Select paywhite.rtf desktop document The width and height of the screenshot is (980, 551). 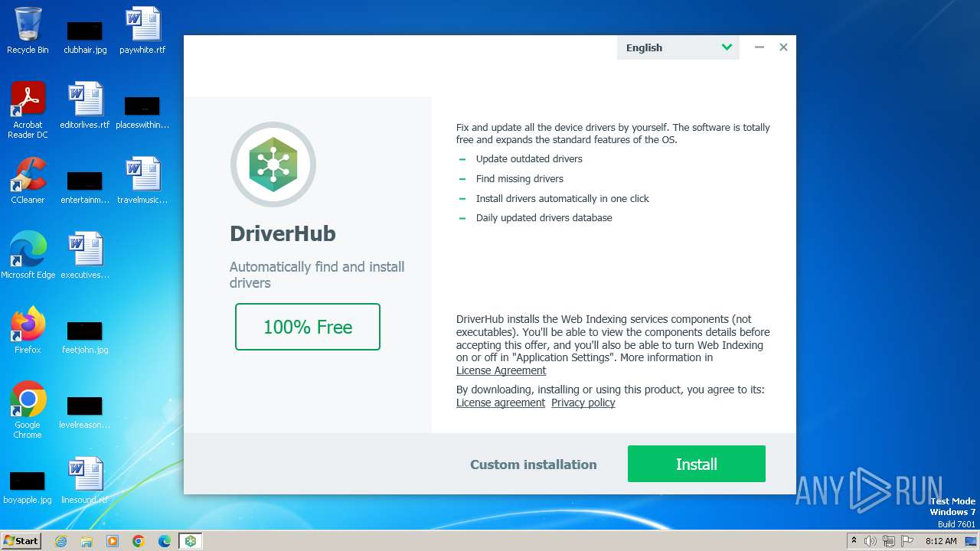tap(142, 31)
